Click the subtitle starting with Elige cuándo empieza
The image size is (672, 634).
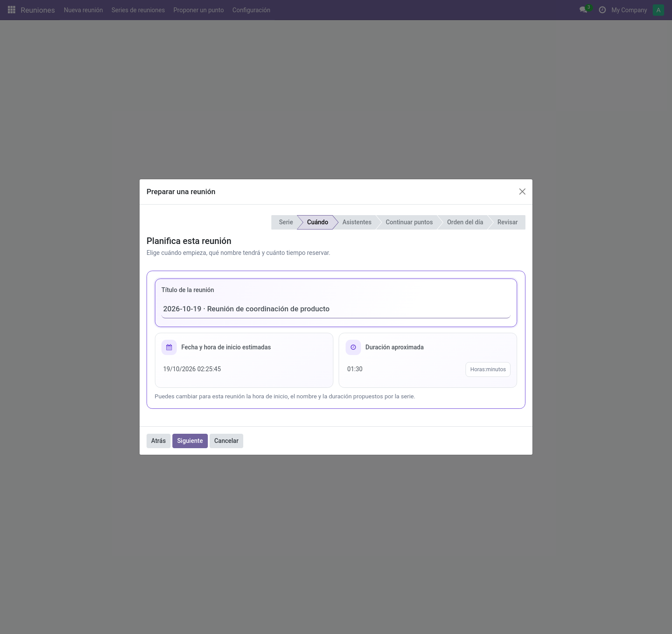238,253
